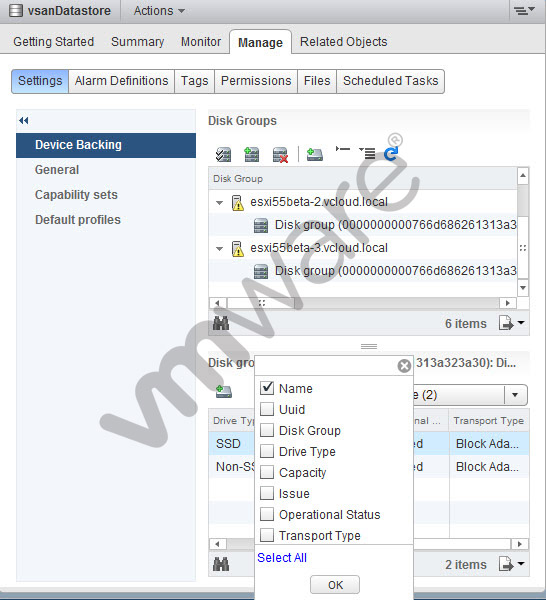
Task: Open the show-disks filter dropdown arrow
Action: click(x=515, y=395)
